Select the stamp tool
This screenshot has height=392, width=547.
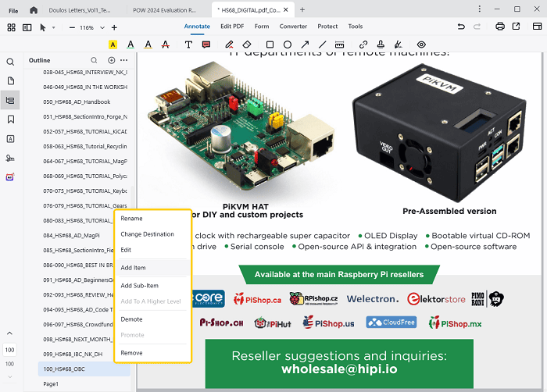pos(381,45)
